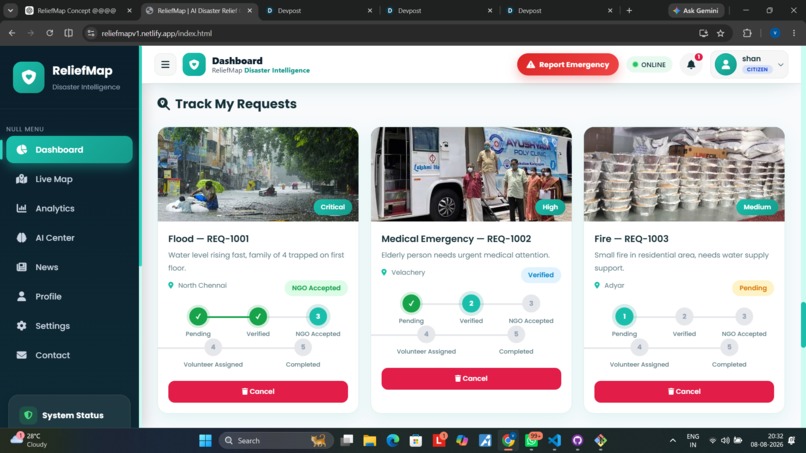
Task: Click the News newspaper icon
Action: pos(22,267)
